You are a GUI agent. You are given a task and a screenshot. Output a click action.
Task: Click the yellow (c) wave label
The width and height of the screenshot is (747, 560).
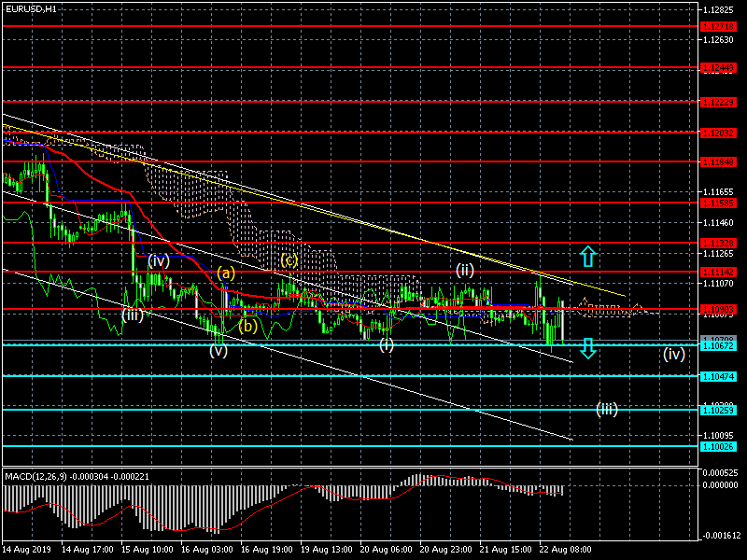(x=289, y=260)
